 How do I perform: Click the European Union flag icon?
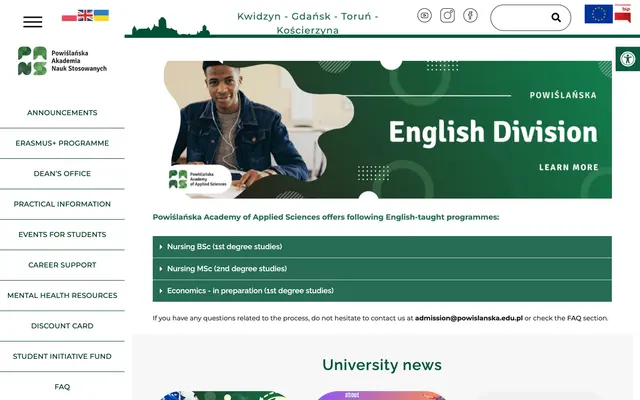(598, 14)
